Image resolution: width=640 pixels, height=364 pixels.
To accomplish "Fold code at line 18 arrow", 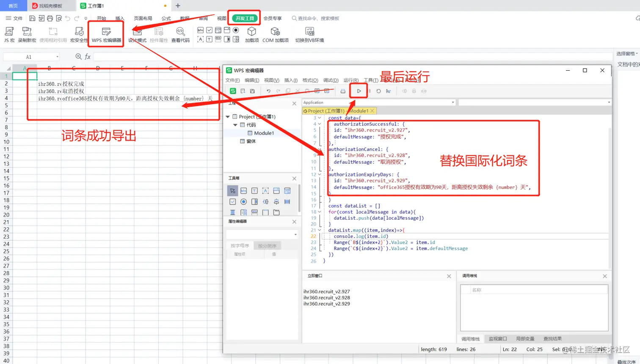I will [320, 212].
